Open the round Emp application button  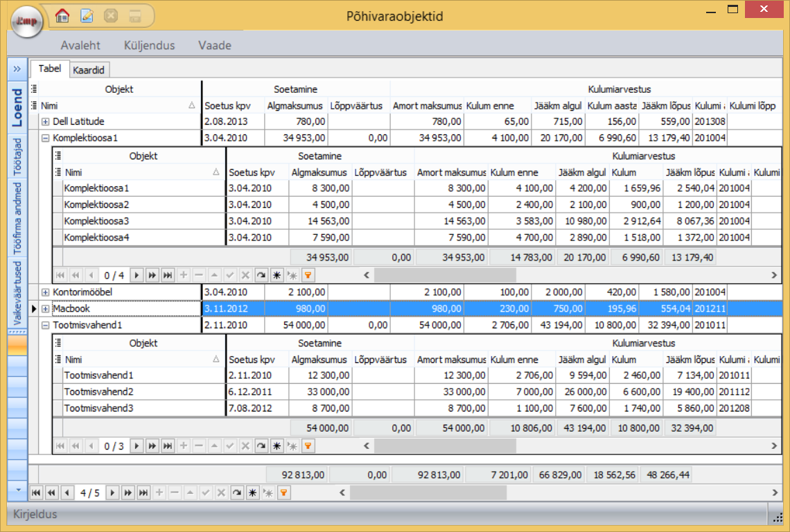click(x=27, y=21)
